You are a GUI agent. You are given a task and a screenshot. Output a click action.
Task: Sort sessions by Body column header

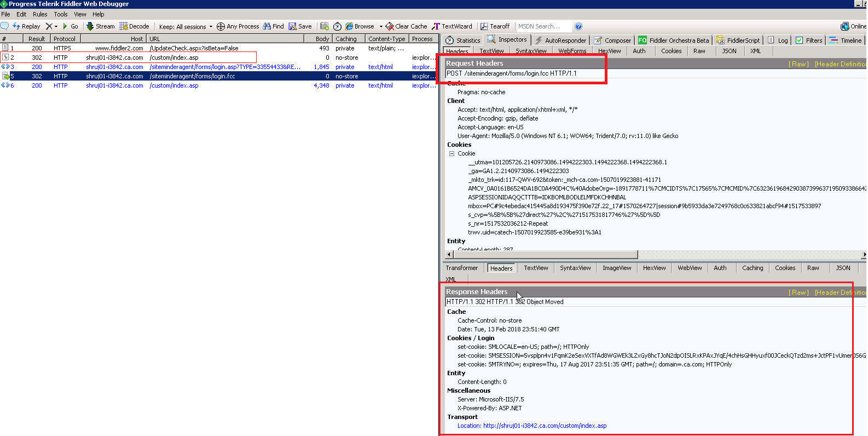[318, 39]
